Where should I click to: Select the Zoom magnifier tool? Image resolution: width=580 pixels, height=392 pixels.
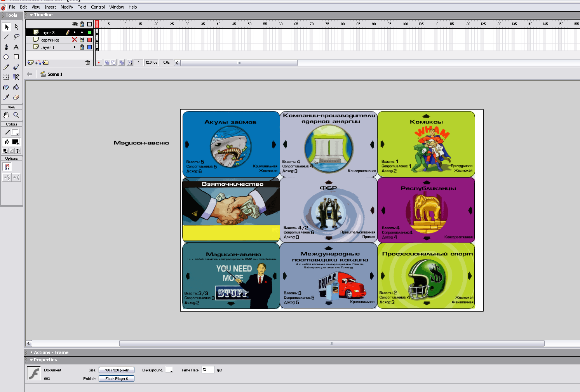tap(16, 115)
